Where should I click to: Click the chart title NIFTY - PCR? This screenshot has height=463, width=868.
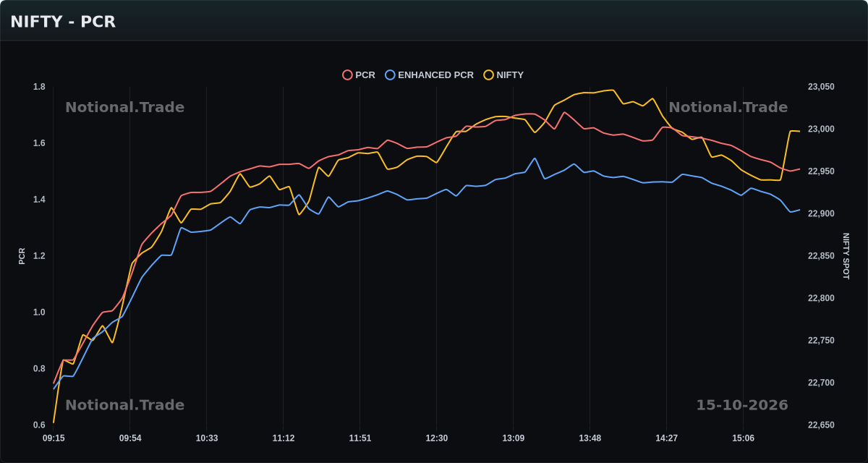63,22
